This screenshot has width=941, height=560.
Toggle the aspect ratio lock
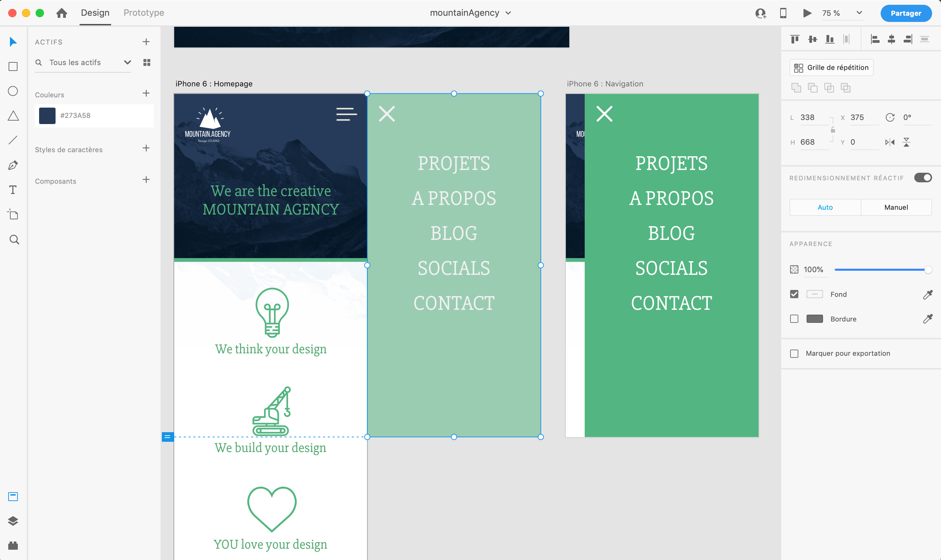(833, 130)
